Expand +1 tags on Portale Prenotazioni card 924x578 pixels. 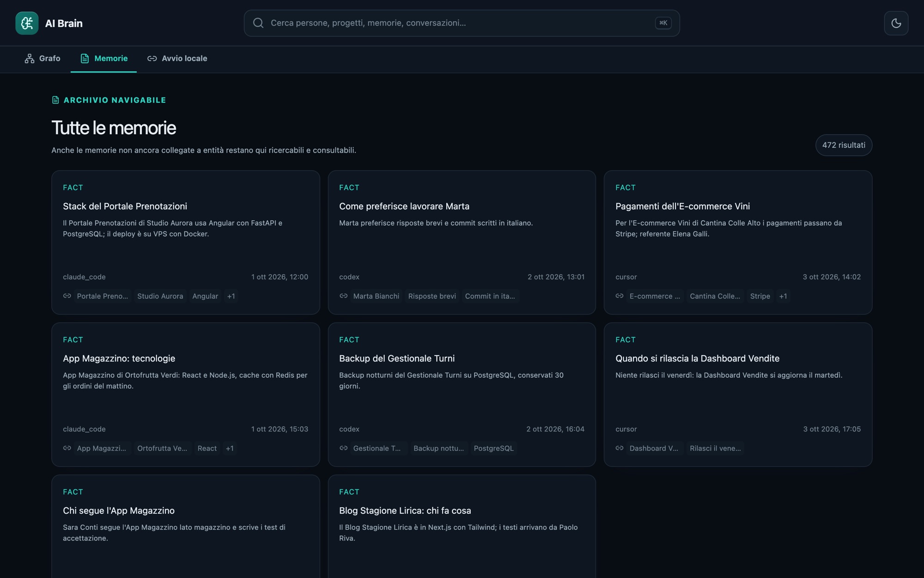[x=231, y=296]
